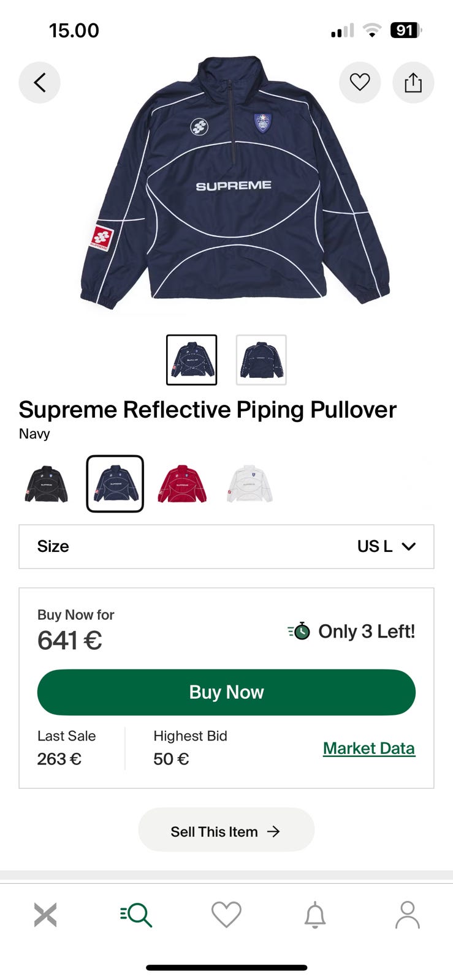Select the red colorway swatch

coord(182,484)
